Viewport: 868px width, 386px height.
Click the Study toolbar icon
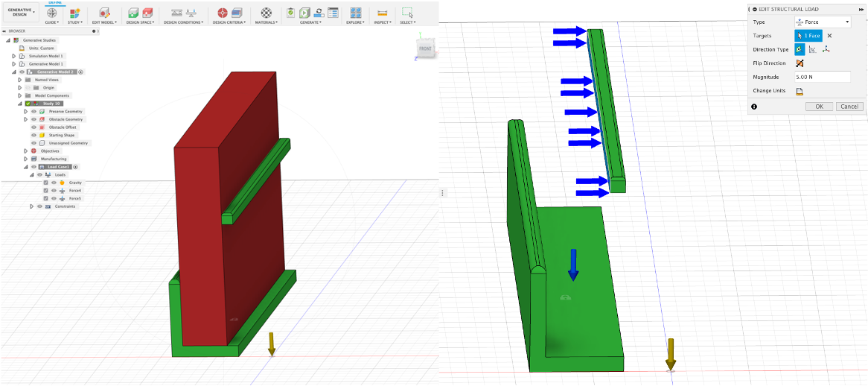tap(74, 12)
